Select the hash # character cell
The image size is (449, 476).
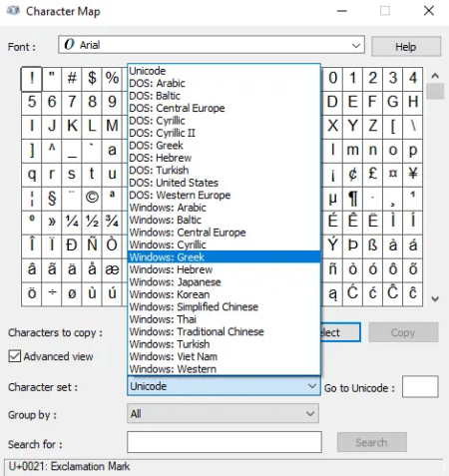[72, 79]
